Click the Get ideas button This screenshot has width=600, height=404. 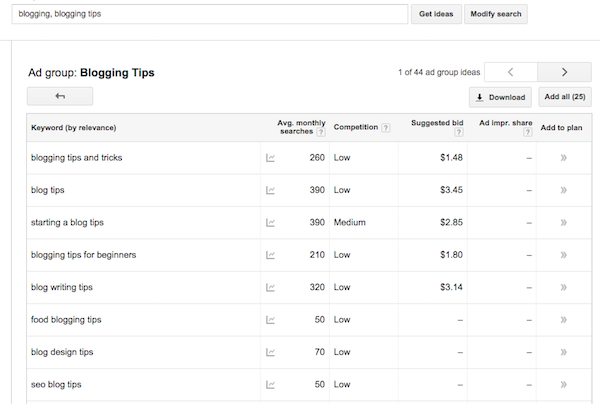click(x=436, y=14)
